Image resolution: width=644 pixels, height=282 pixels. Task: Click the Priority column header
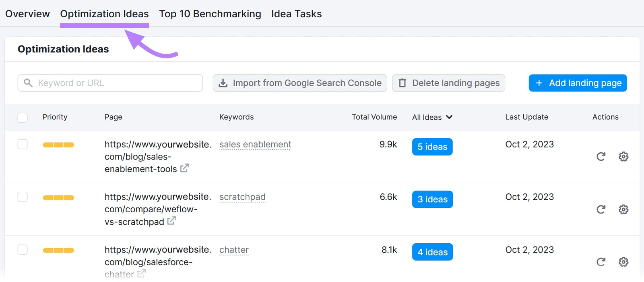[55, 117]
